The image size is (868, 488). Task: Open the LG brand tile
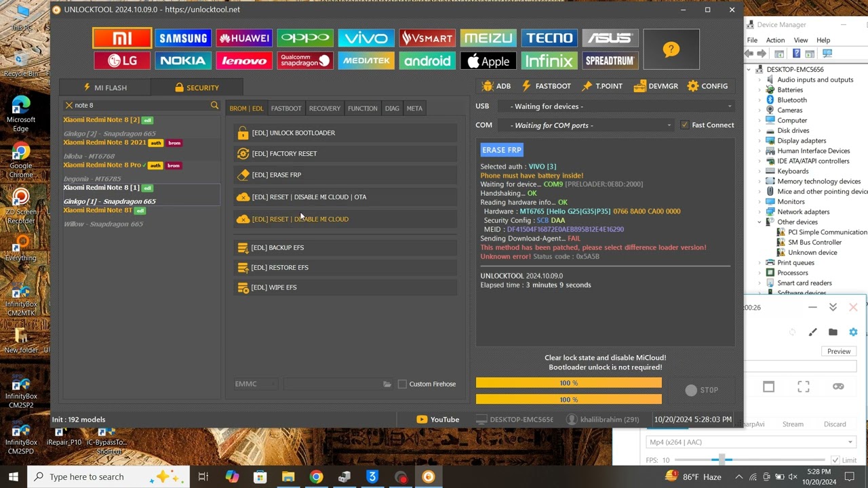click(x=122, y=61)
